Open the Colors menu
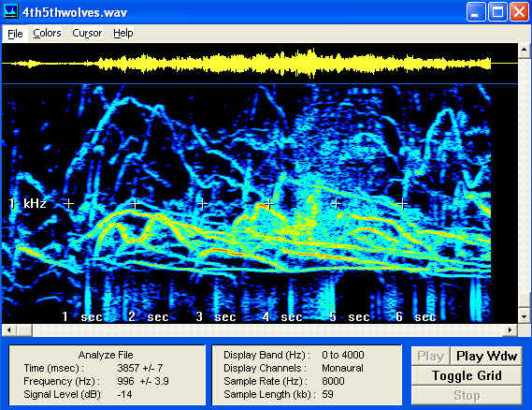532x410 pixels. pos(47,33)
